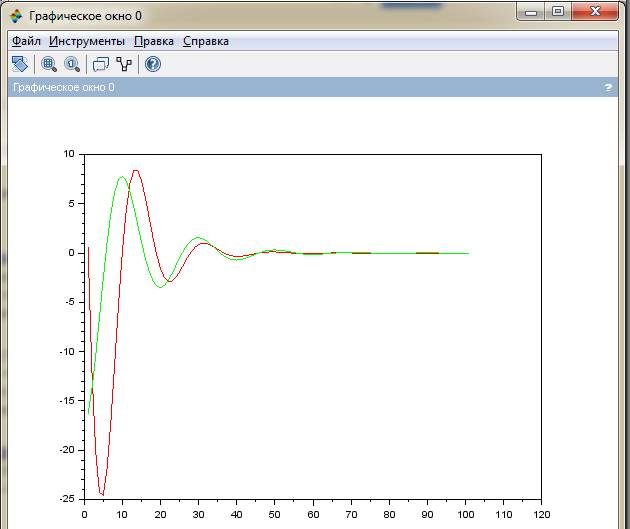Viewport: 630px width, 529px height.
Task: Click the x-axis label 20
Action: [160, 515]
